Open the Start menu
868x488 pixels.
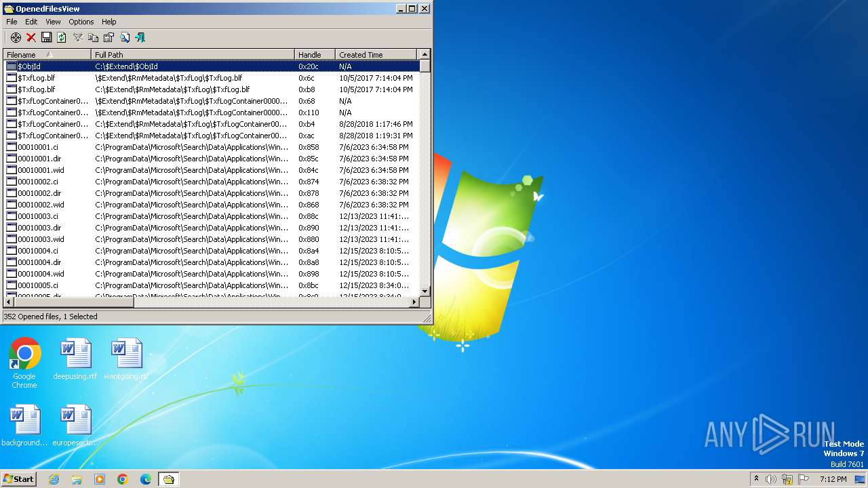coord(19,479)
